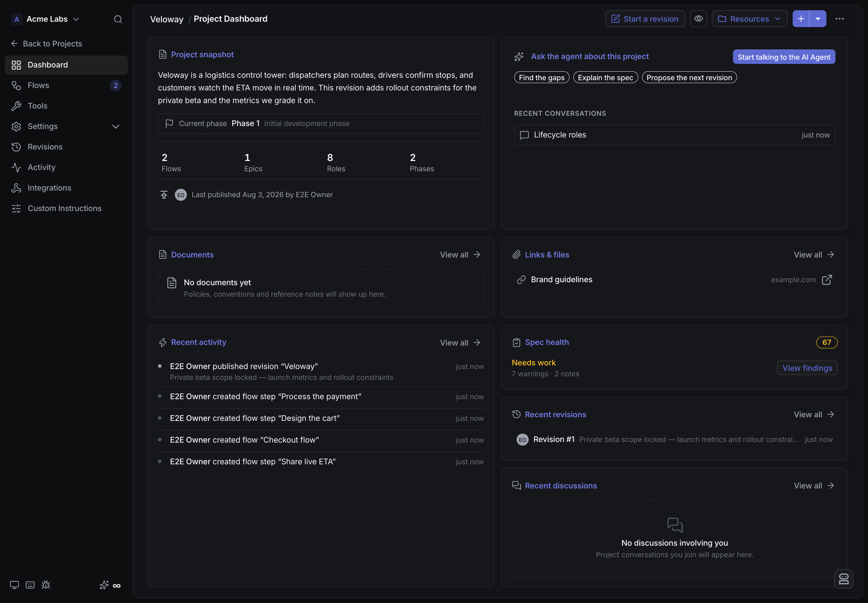Click View all in Recent activity card
The height and width of the screenshot is (603, 868).
click(460, 343)
